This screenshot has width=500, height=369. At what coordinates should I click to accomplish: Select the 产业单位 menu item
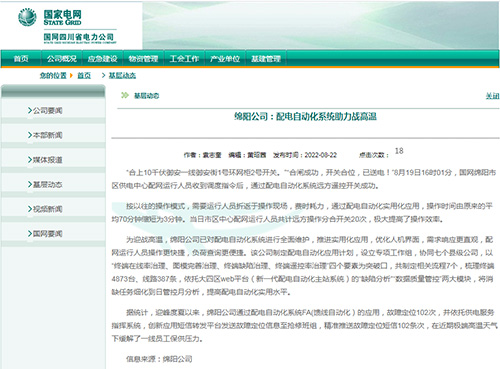tap(225, 59)
